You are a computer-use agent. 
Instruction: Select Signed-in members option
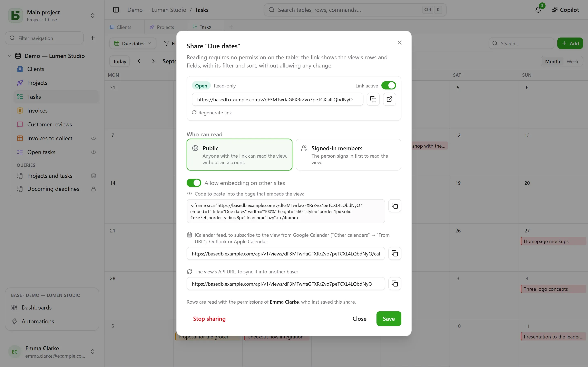[348, 155]
